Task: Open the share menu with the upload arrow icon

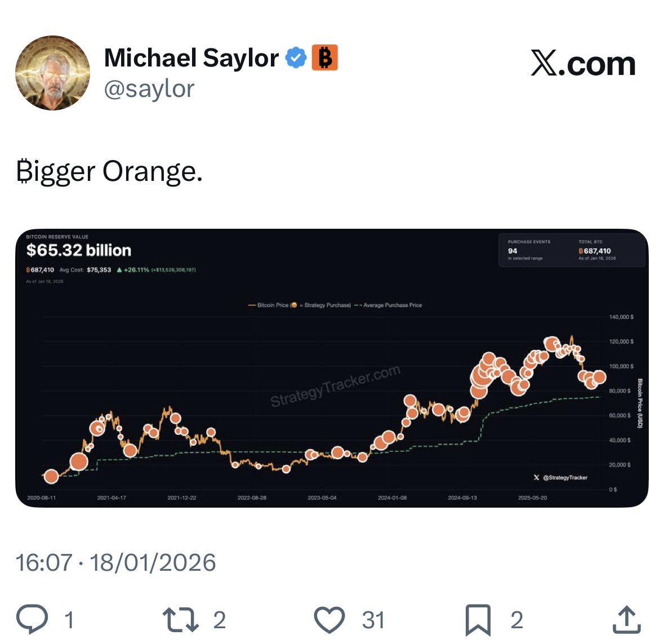Action: coord(626,619)
